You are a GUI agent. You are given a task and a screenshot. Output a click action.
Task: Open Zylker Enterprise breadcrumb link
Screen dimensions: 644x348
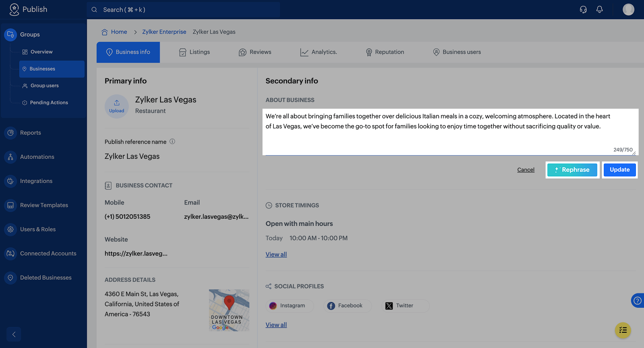164,32
